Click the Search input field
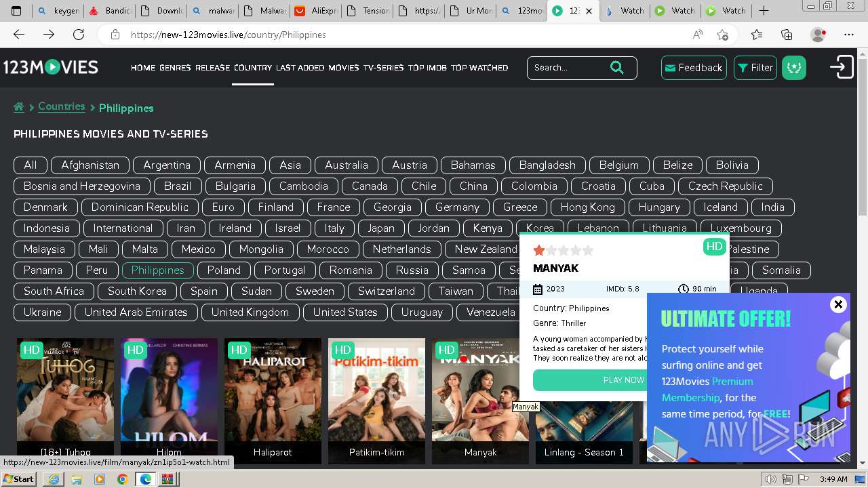This screenshot has height=488, width=868. 568,67
